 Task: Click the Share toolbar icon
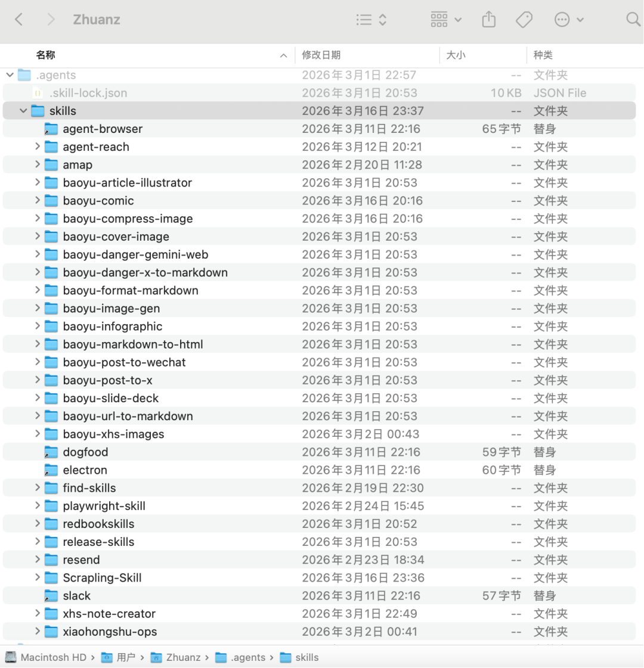[489, 20]
